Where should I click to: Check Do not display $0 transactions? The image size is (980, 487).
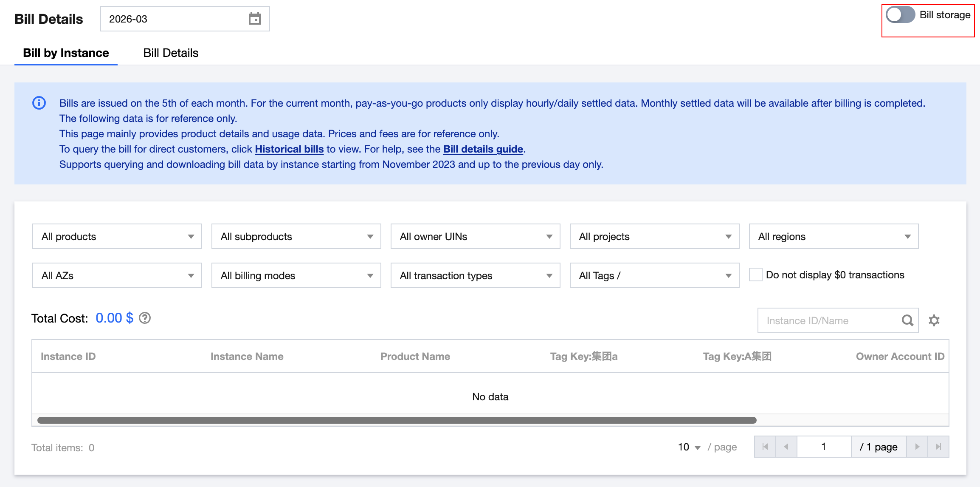coord(755,275)
